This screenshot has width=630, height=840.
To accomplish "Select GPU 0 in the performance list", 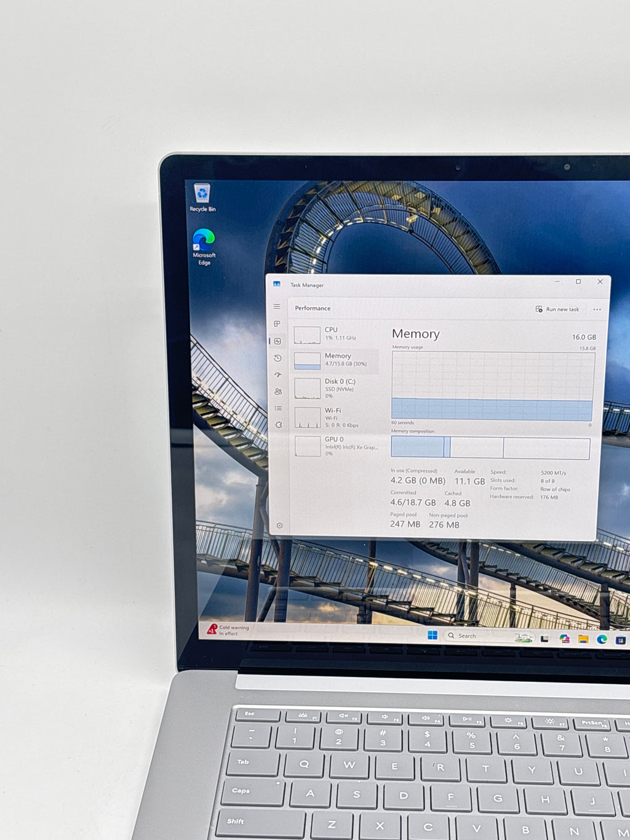I will coord(335,446).
